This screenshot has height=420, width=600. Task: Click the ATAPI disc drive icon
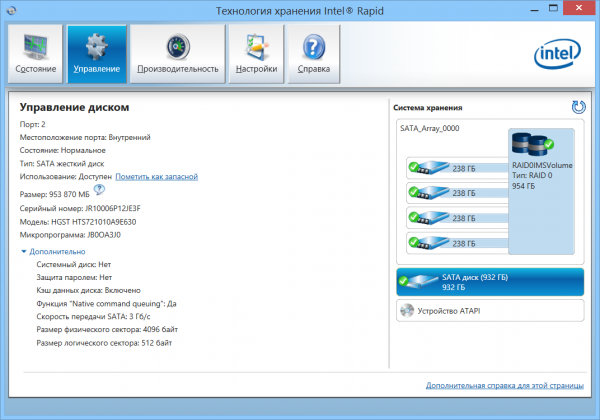click(407, 311)
